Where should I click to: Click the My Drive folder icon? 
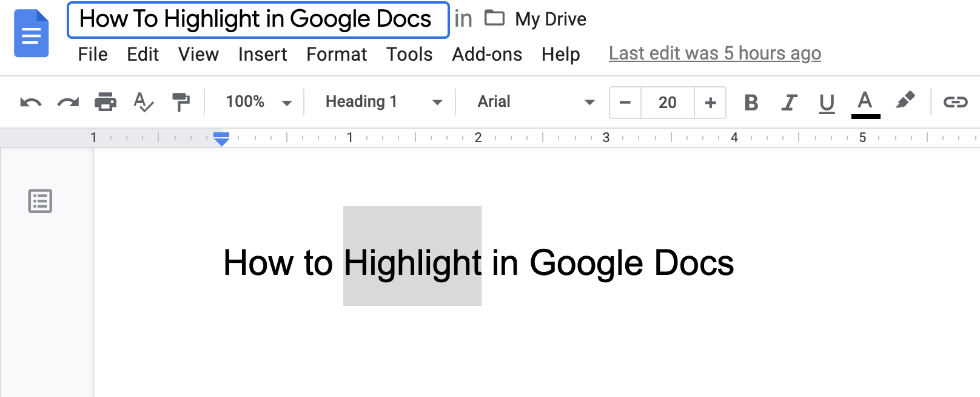494,18
